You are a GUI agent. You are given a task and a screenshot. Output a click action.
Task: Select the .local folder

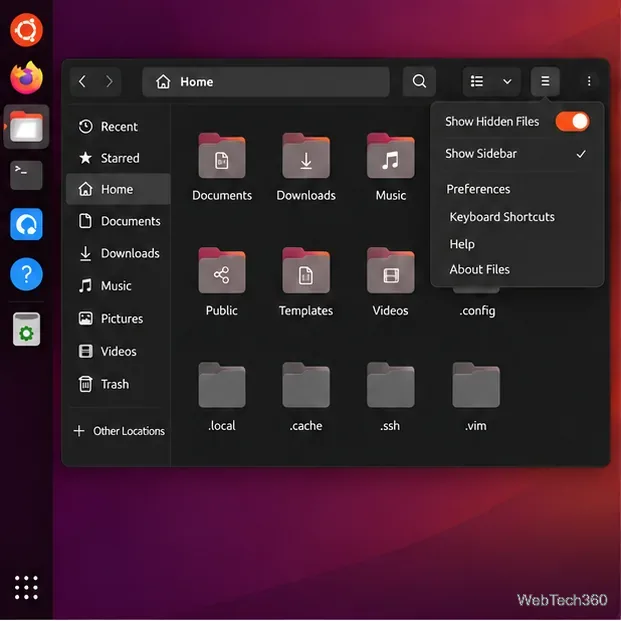pyautogui.click(x=222, y=385)
